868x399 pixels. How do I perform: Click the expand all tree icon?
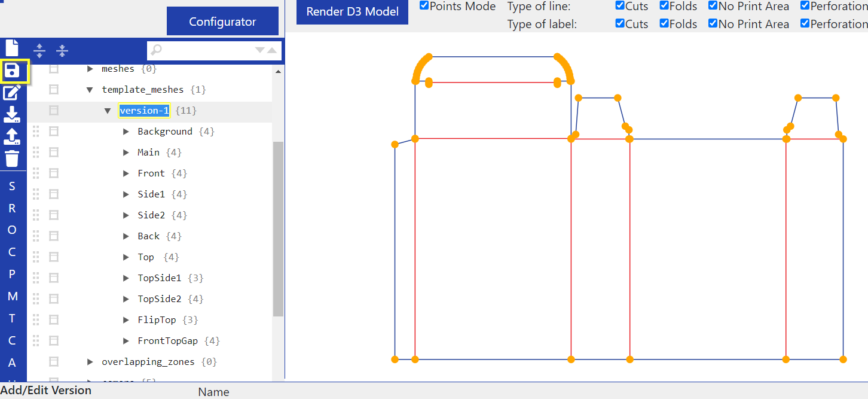point(39,51)
